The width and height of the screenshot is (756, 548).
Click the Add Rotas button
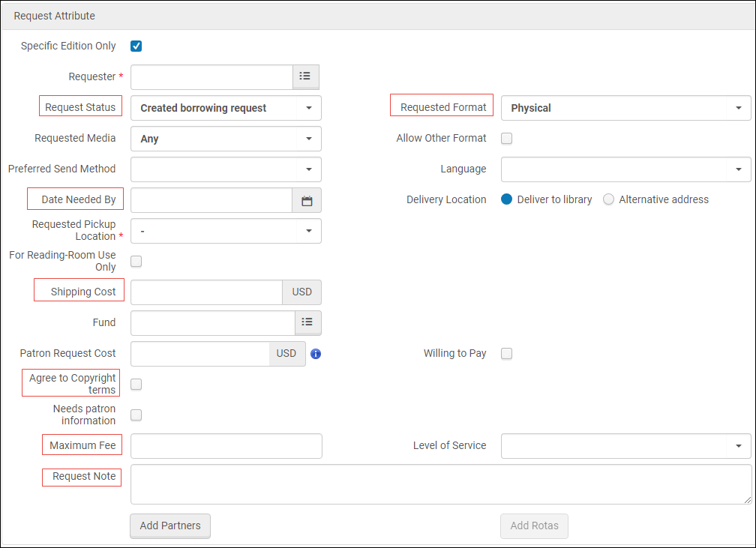point(534,526)
